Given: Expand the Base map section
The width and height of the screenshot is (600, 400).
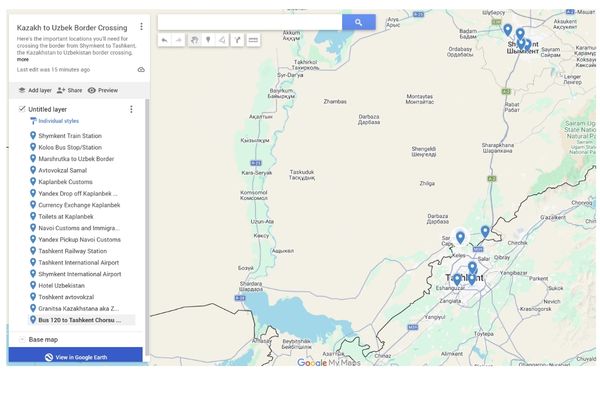Looking at the screenshot, I should coord(22,340).
